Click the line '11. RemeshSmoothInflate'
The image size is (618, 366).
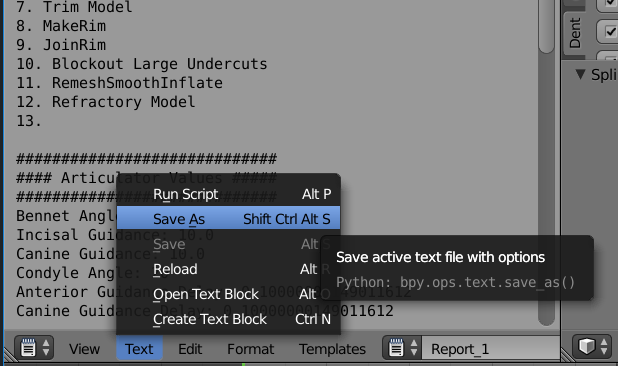point(119,83)
